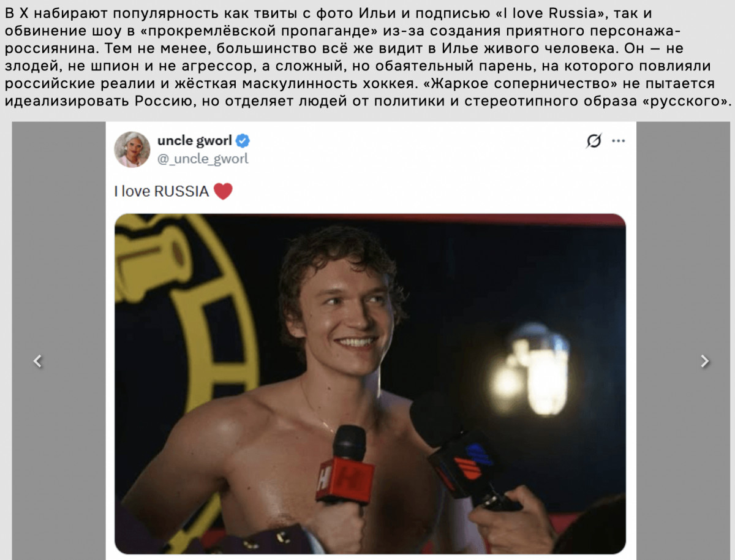
Task: Click the gray gallery strip beside left arrow
Action: [58, 341]
